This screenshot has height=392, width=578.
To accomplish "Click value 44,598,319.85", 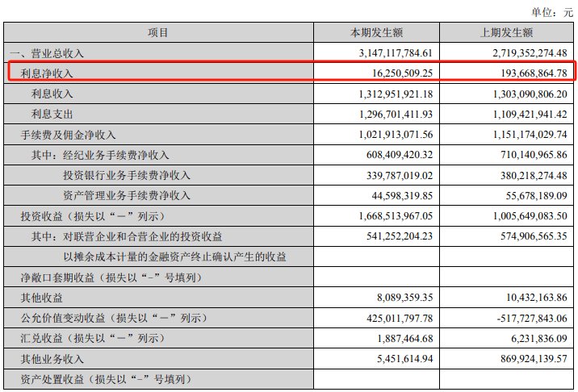I will pyautogui.click(x=402, y=196).
